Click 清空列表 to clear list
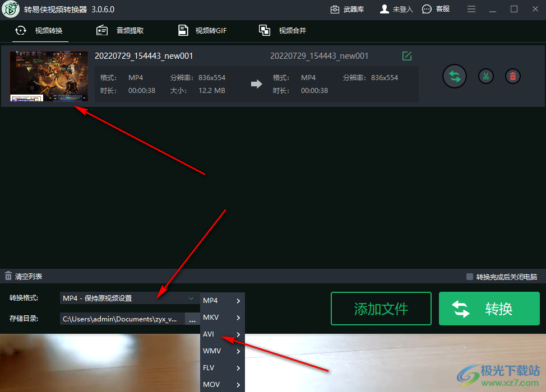Viewport: 546px width, 392px height. click(24, 277)
